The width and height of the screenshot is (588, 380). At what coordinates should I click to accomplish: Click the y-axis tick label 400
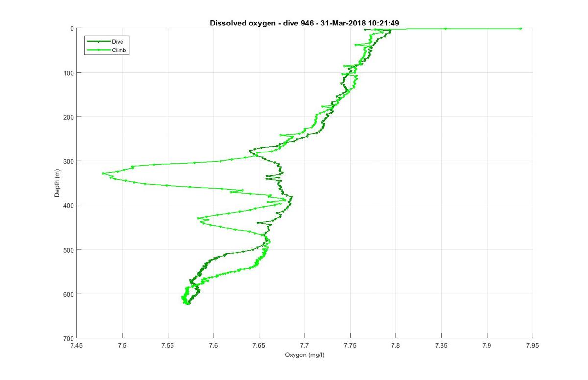coord(69,205)
